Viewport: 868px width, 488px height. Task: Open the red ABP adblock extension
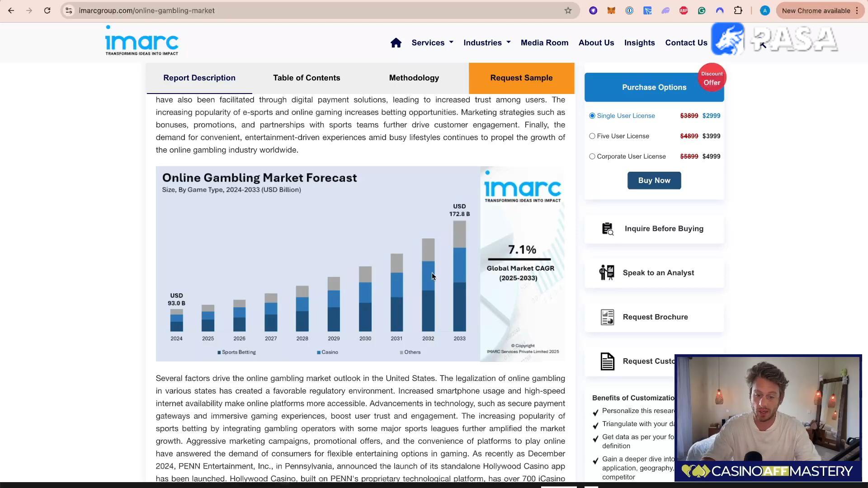click(x=684, y=10)
